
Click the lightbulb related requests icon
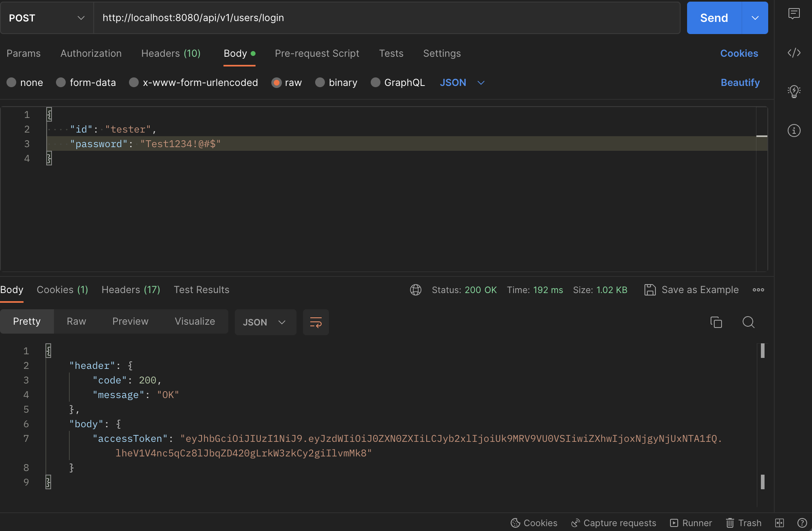pos(794,91)
